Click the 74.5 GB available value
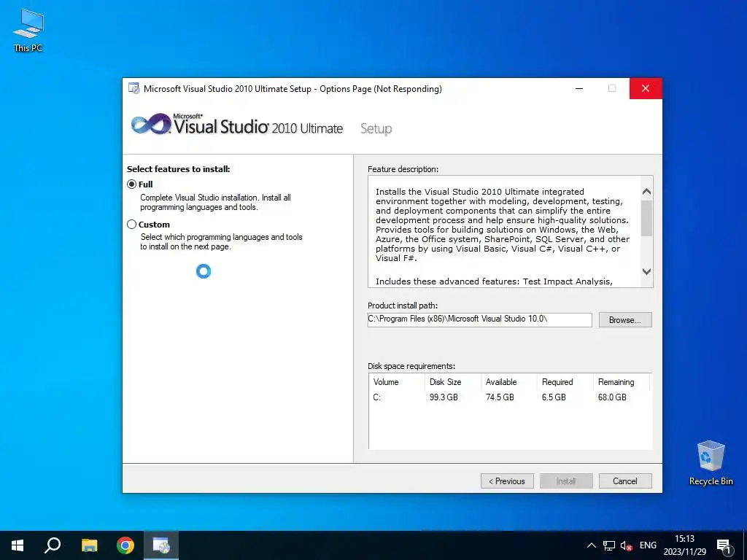Image resolution: width=747 pixels, height=560 pixels. [x=500, y=397]
